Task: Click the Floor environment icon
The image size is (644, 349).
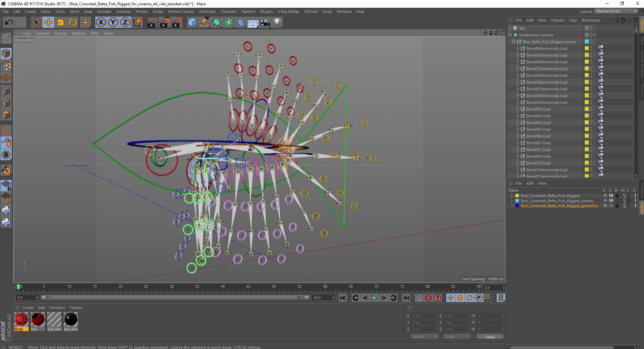Action: pos(253,23)
